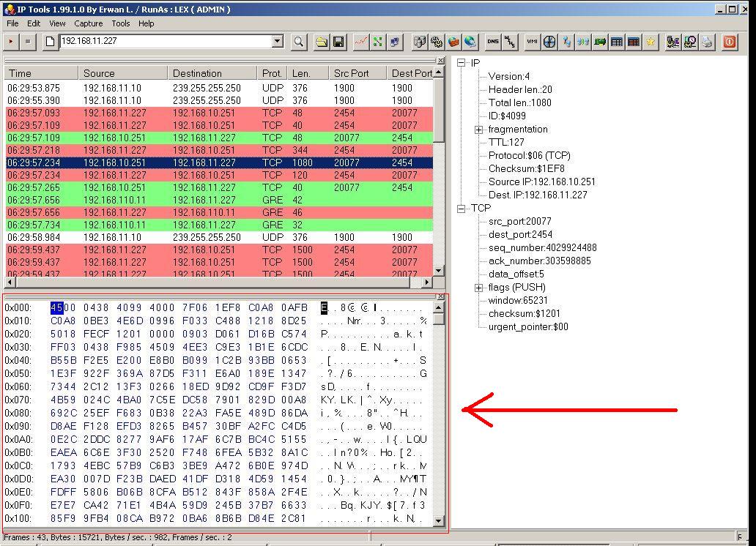Click the red power button icon
756x546 pixels.
coord(730,42)
